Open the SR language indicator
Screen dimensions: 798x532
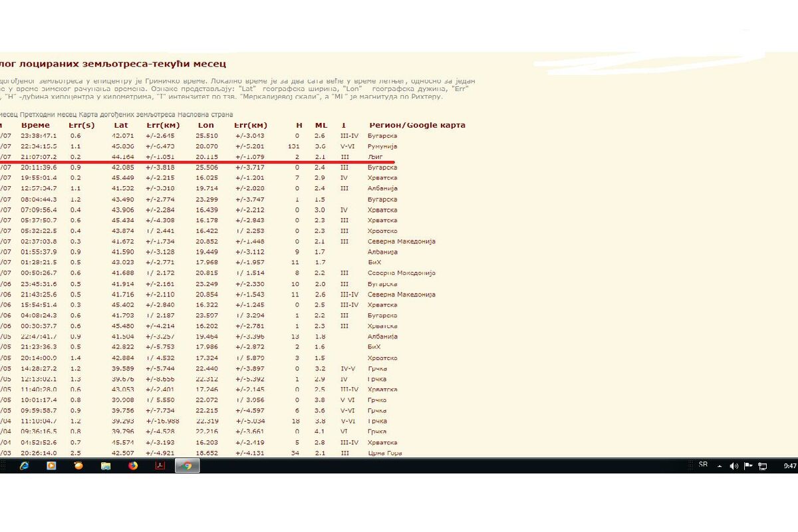click(703, 465)
